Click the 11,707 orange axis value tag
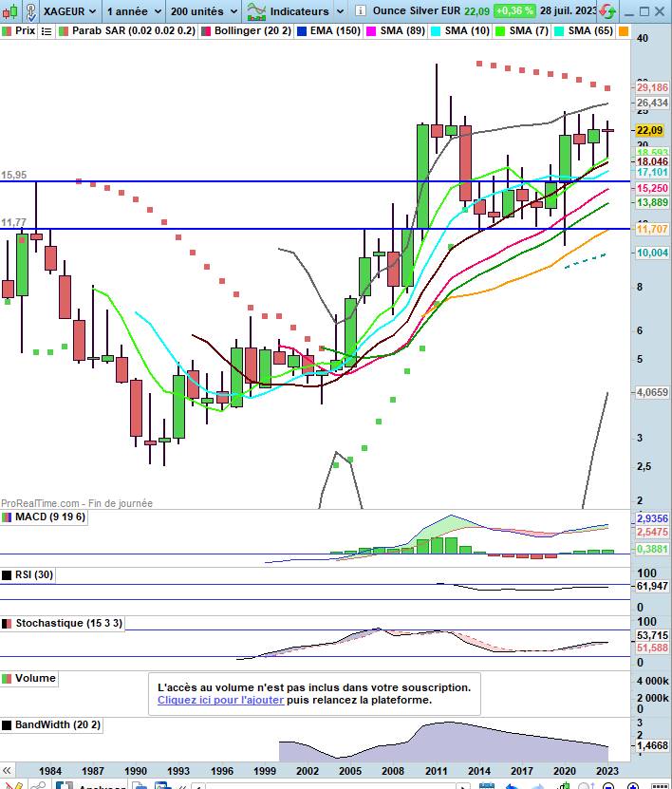 [652, 229]
